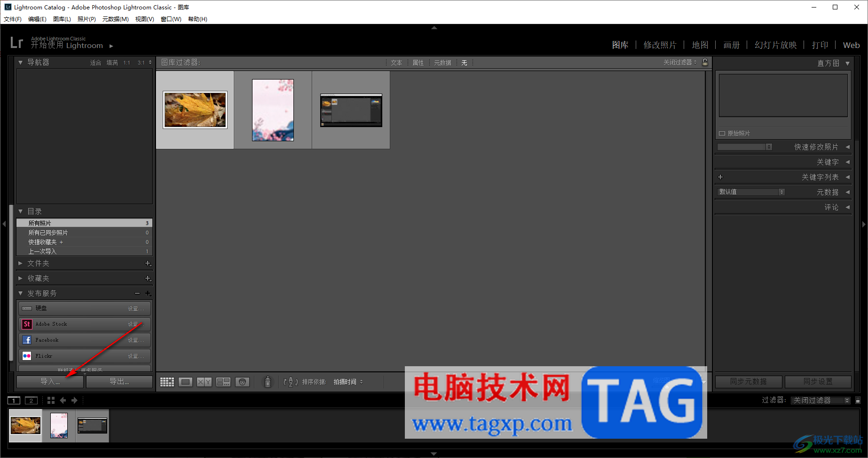868x458 pixels.
Task: Click the hard drive service icon
Action: 27,308
